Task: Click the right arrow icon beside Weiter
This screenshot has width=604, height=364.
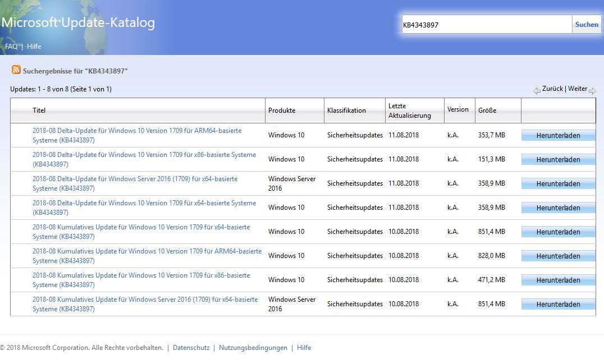Action: (x=592, y=91)
